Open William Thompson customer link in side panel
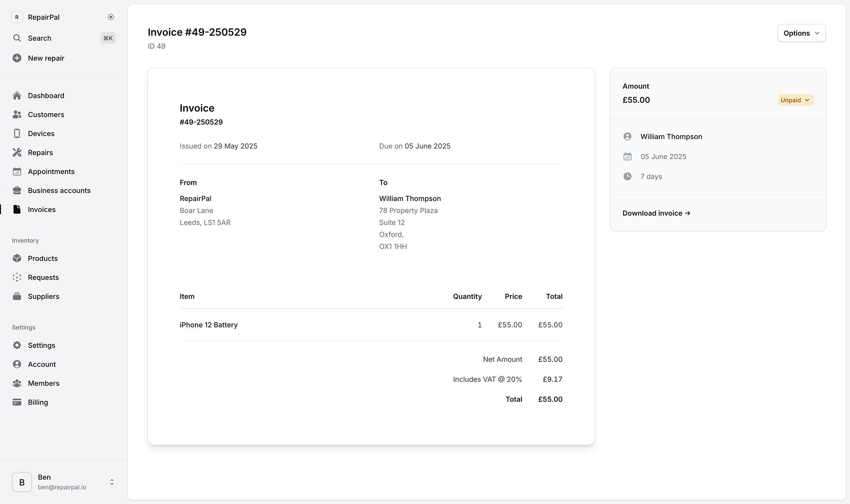Viewport: 850px width, 504px height. point(671,136)
